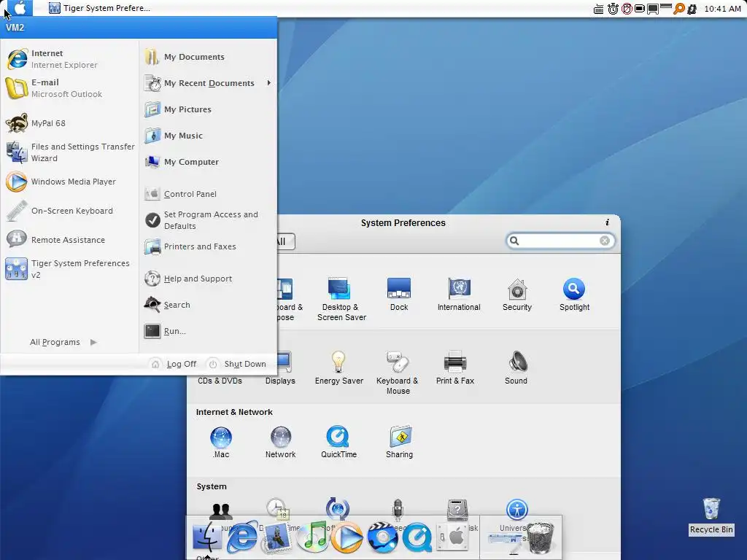
Task: Open Print & Fax preferences
Action: (x=455, y=367)
